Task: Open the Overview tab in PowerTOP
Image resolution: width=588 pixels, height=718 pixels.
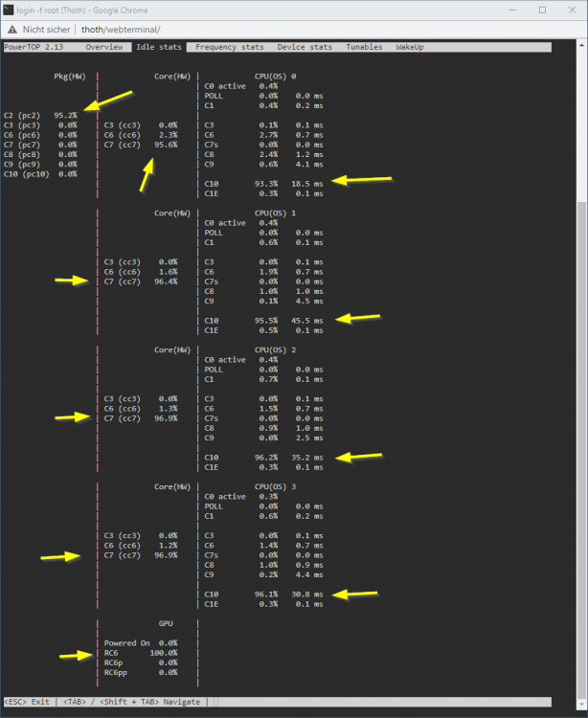Action: tap(104, 47)
